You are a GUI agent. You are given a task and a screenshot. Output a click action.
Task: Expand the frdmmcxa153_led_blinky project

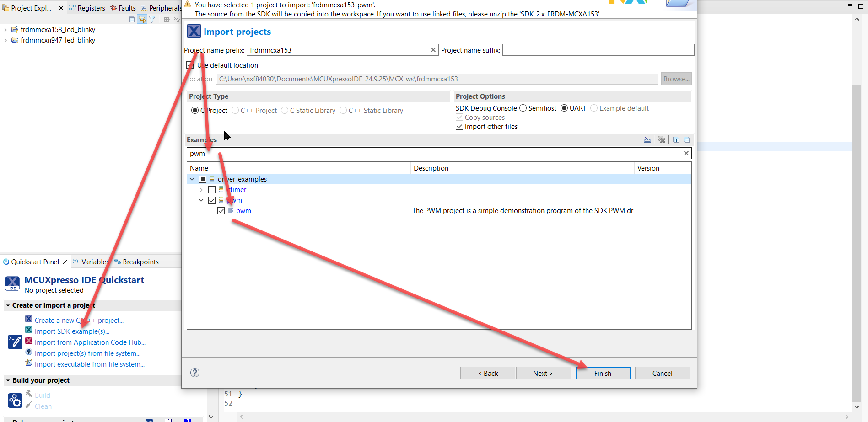pyautogui.click(x=5, y=29)
